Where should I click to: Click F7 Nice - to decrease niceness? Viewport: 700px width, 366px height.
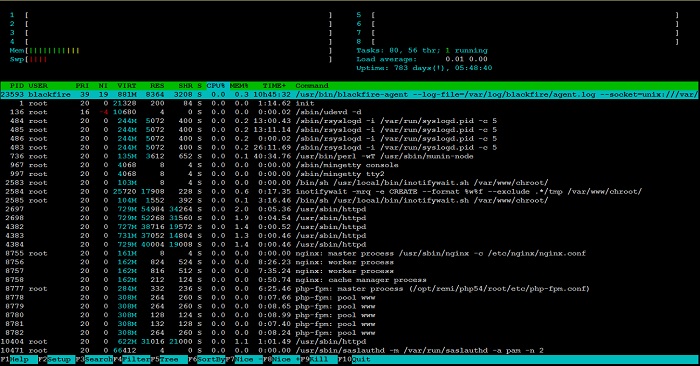pos(244,359)
